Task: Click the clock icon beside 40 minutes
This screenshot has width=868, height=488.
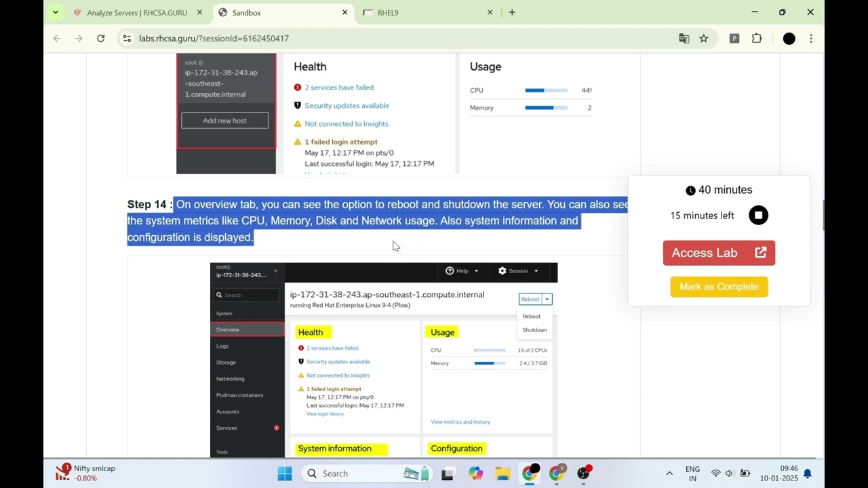Action: 690,190
